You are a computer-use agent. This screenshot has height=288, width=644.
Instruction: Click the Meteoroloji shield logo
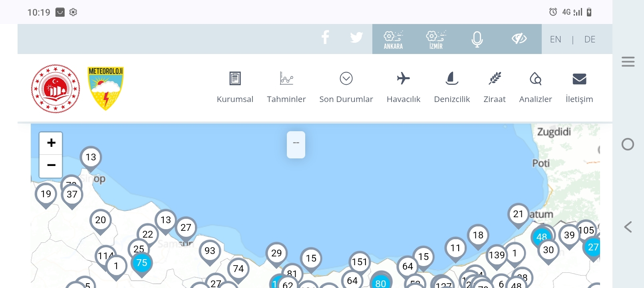(x=105, y=88)
